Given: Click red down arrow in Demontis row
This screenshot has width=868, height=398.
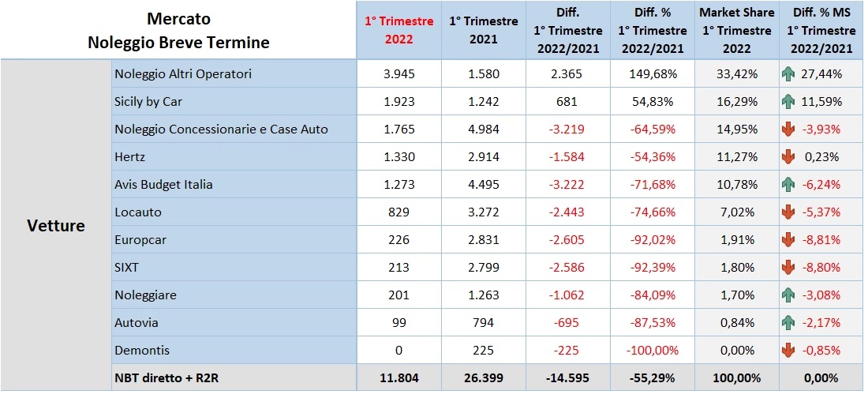Looking at the screenshot, I should (789, 351).
